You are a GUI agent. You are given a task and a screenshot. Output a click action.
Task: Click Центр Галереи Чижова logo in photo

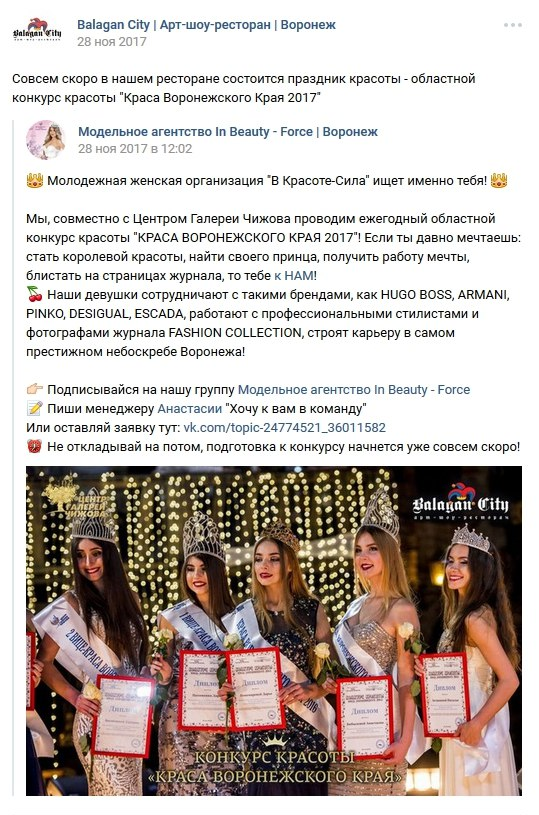(76, 495)
